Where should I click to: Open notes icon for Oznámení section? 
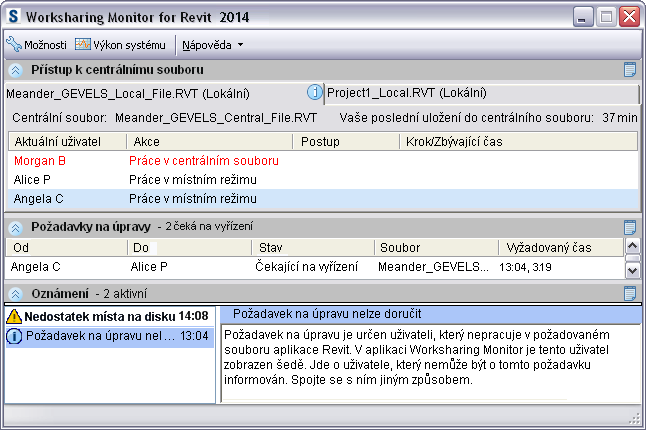coord(630,294)
